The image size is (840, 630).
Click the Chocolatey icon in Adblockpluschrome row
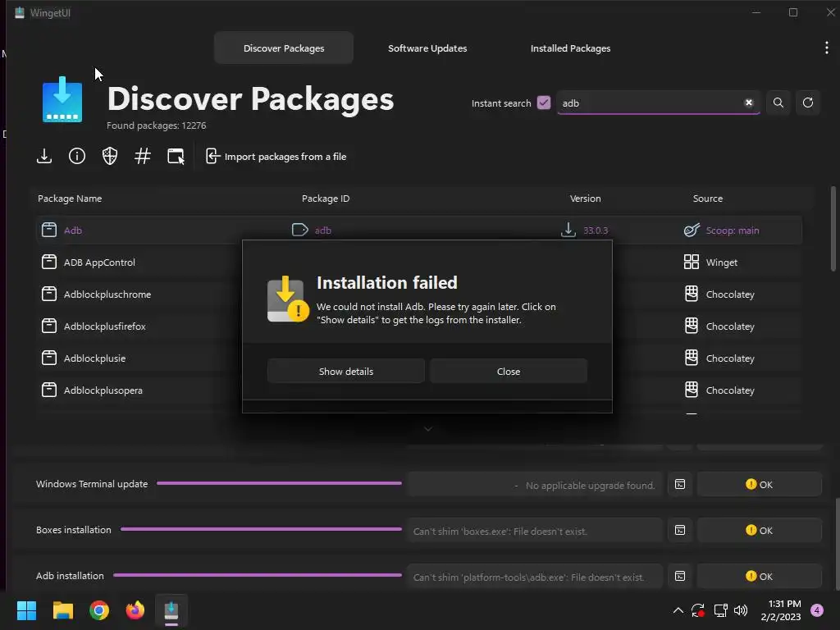click(692, 294)
